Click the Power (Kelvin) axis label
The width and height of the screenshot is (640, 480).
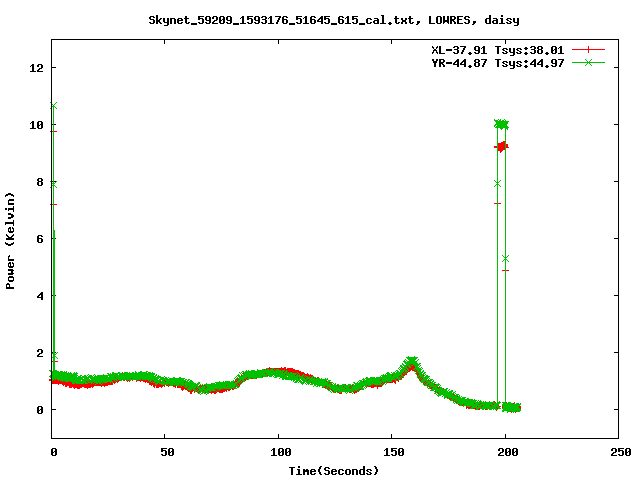(10, 241)
